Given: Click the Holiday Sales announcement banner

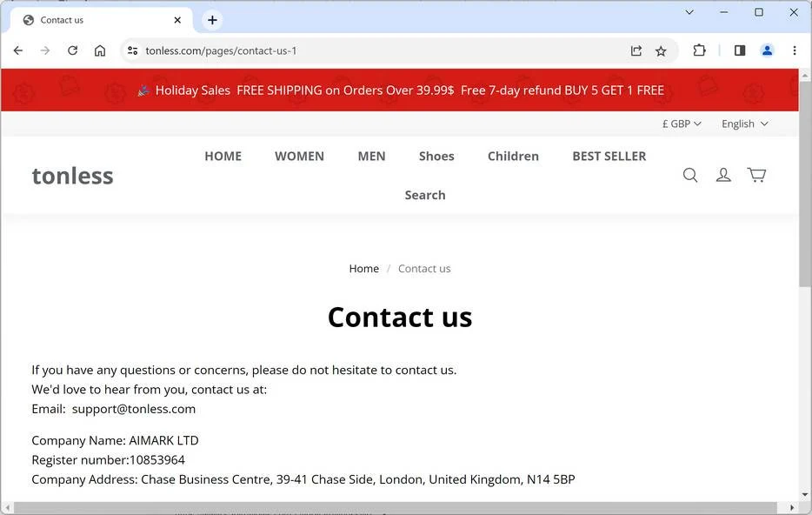Looking at the screenshot, I should tap(400, 90).
